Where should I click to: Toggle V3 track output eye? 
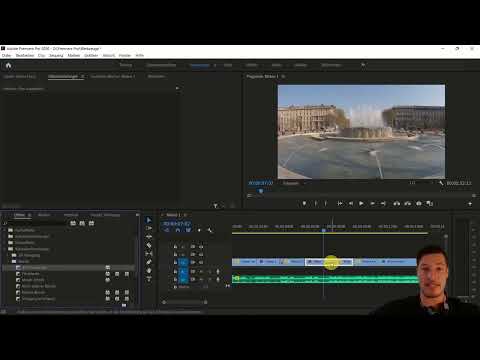(201, 247)
